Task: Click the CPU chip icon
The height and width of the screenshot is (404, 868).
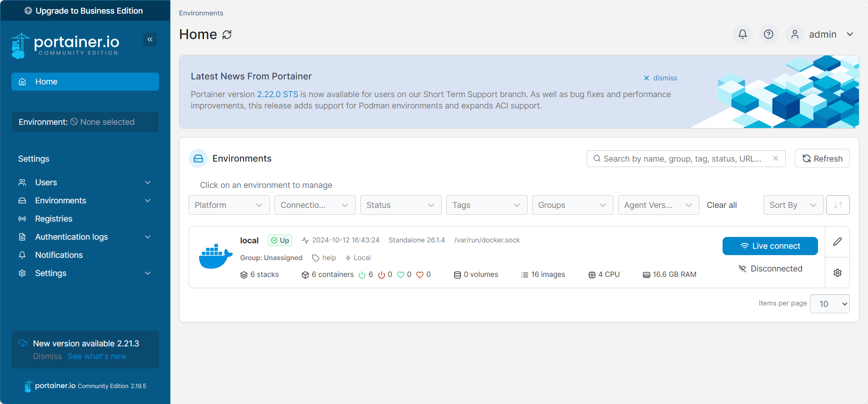Action: (x=592, y=275)
